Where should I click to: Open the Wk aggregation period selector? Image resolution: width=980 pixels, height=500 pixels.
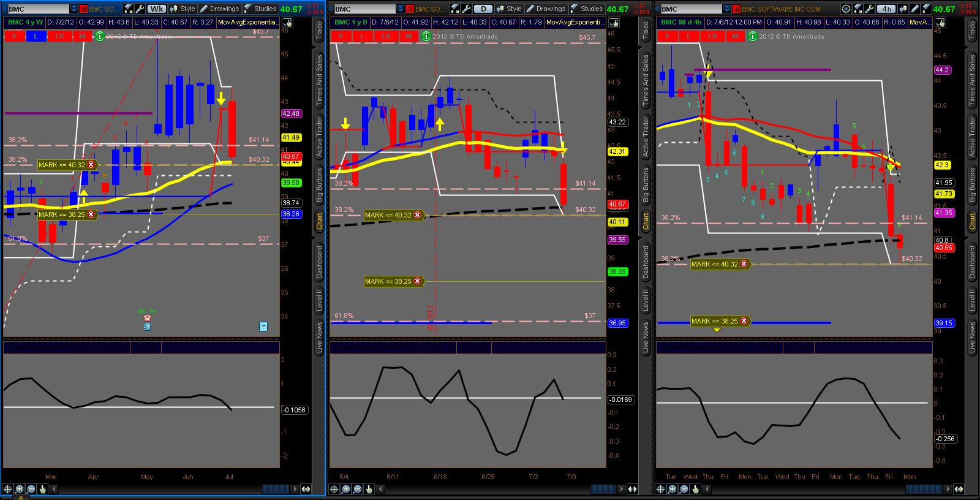(x=157, y=9)
